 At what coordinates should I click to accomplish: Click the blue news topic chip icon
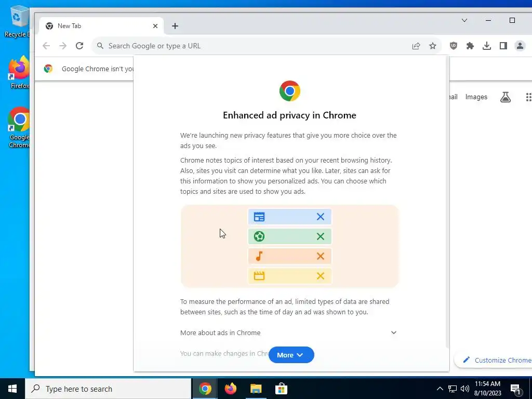(259, 217)
